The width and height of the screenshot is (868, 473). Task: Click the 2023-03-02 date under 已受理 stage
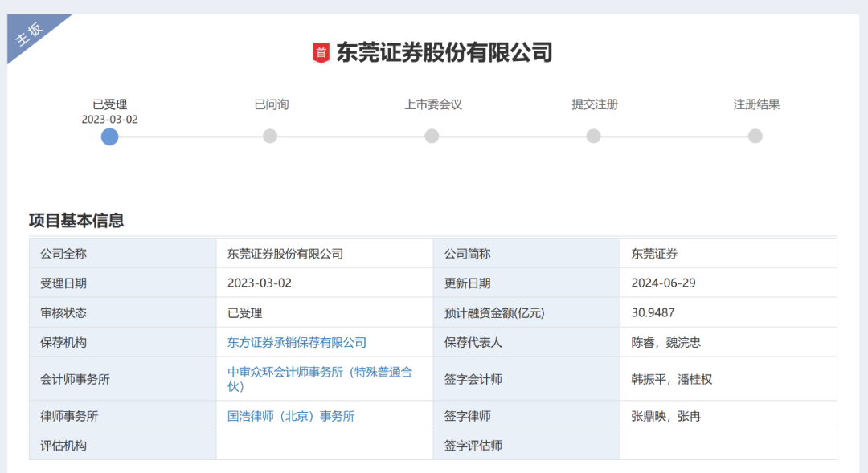109,120
